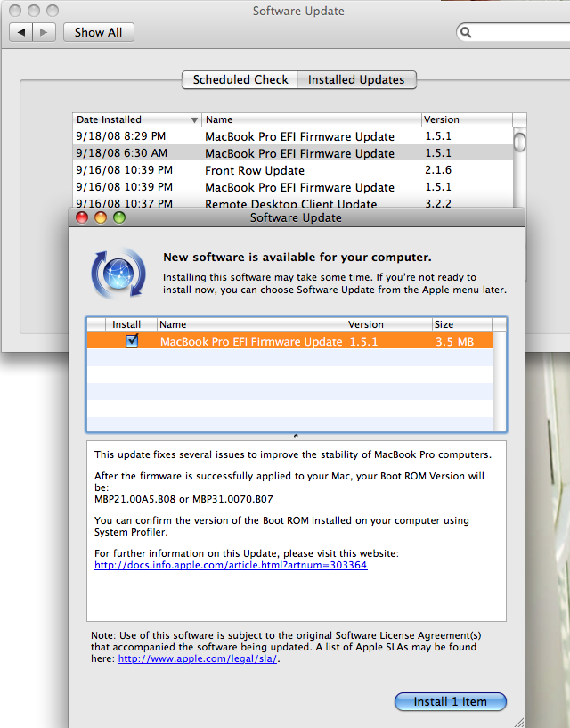The width and height of the screenshot is (570, 728).
Task: Click the Version column header in update dialog
Action: click(389, 324)
